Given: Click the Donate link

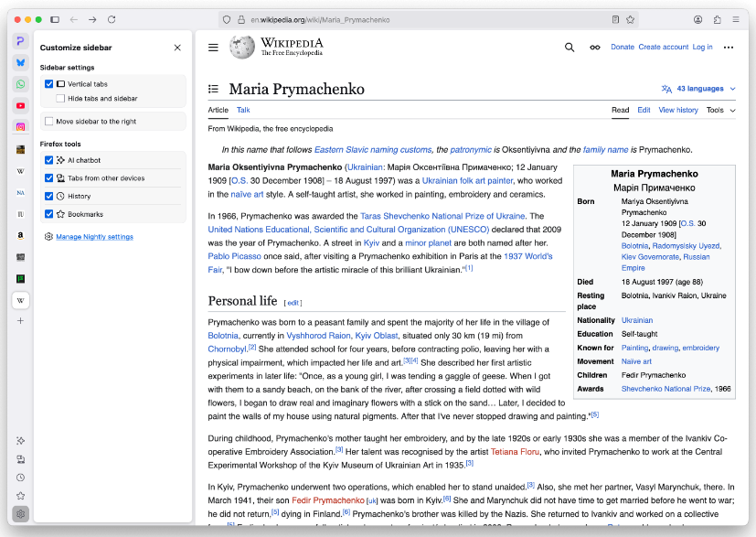Looking at the screenshot, I should click(623, 48).
